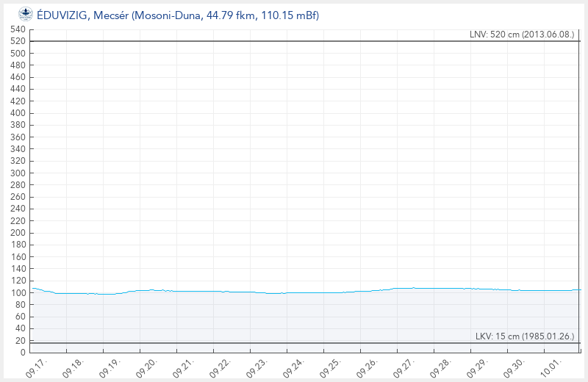Click the 540 value on the y-axis
588x382 pixels.
click(18, 29)
